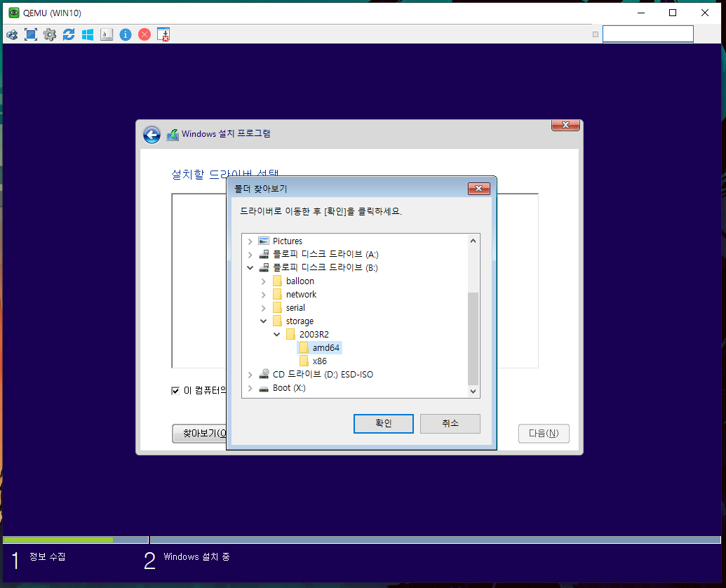Image resolution: width=726 pixels, height=588 pixels.
Task: Click the x86 folder icon
Action: click(304, 361)
